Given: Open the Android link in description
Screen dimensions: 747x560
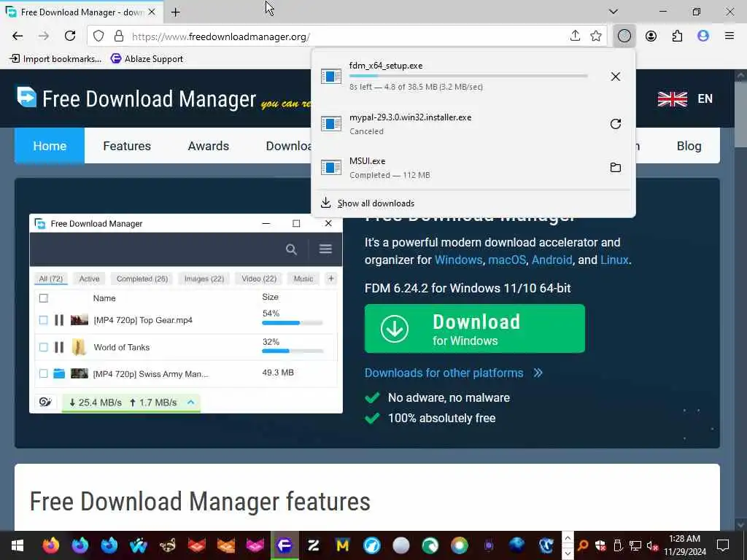Looking at the screenshot, I should [551, 260].
